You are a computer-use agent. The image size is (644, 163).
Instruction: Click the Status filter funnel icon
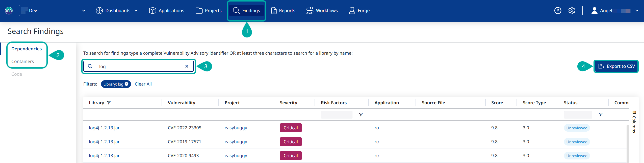tap(601, 115)
